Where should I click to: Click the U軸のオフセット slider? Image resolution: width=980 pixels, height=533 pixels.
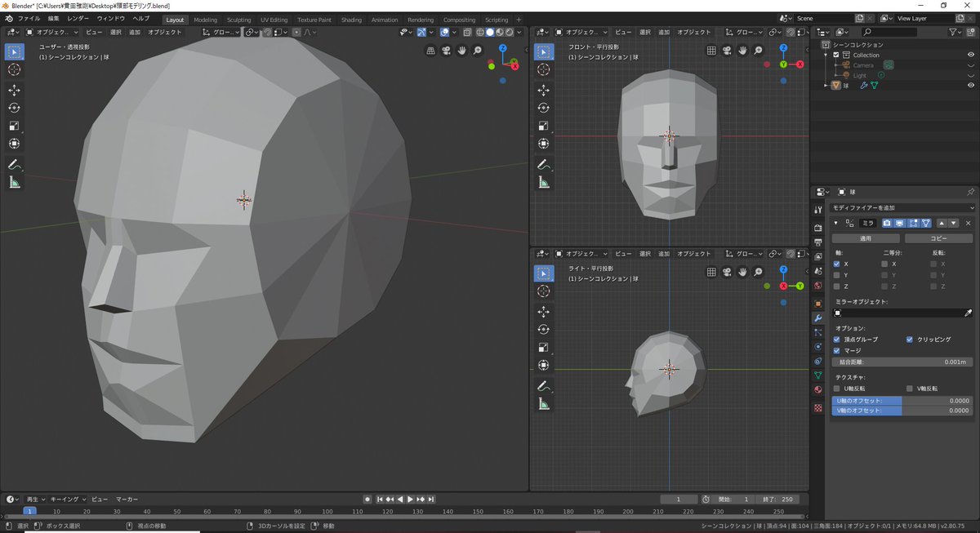[902, 401]
